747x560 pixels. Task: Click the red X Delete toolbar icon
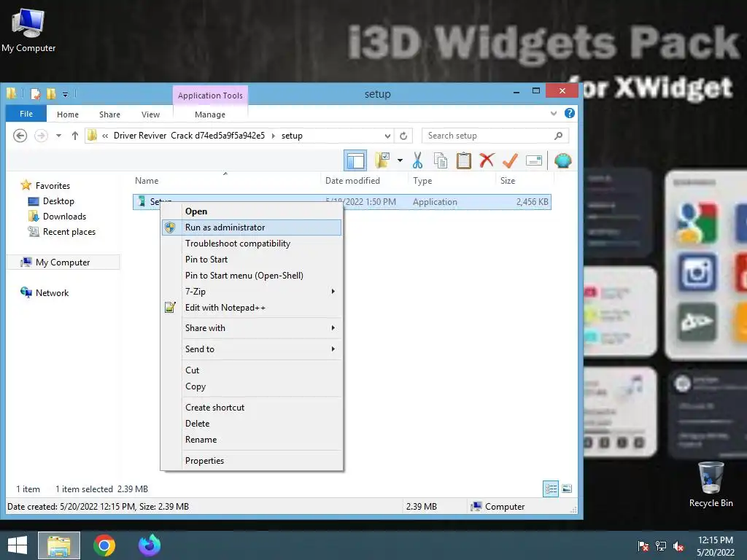tap(487, 160)
